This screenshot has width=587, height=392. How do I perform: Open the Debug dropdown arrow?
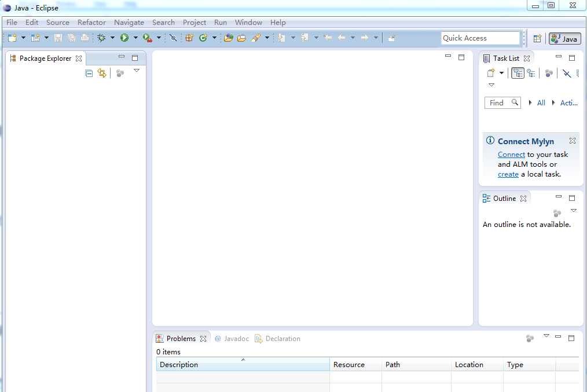112,38
